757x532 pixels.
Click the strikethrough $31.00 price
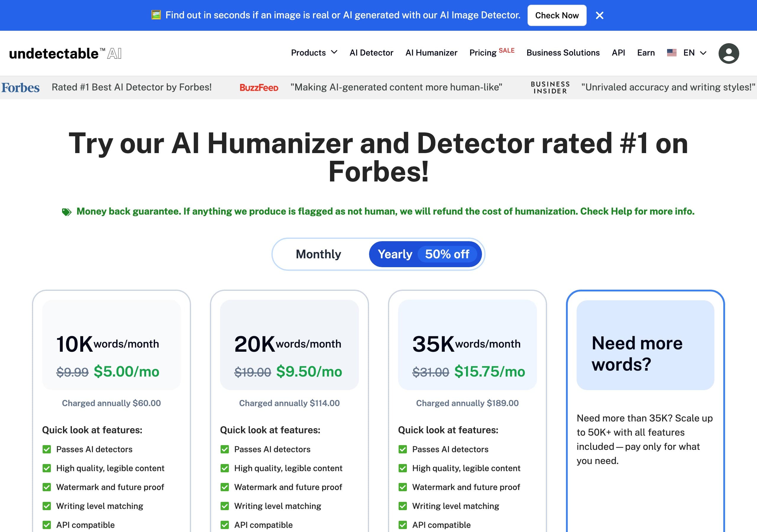point(431,372)
